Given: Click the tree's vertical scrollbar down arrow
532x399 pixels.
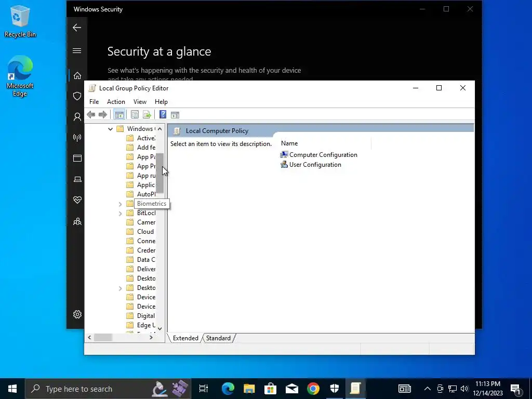Looking at the screenshot, I should tap(160, 328).
